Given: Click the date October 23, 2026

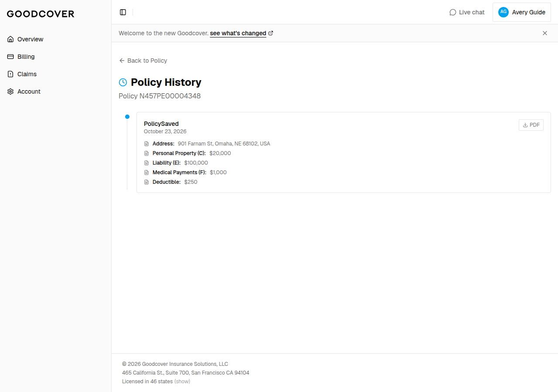Looking at the screenshot, I should 165,132.
